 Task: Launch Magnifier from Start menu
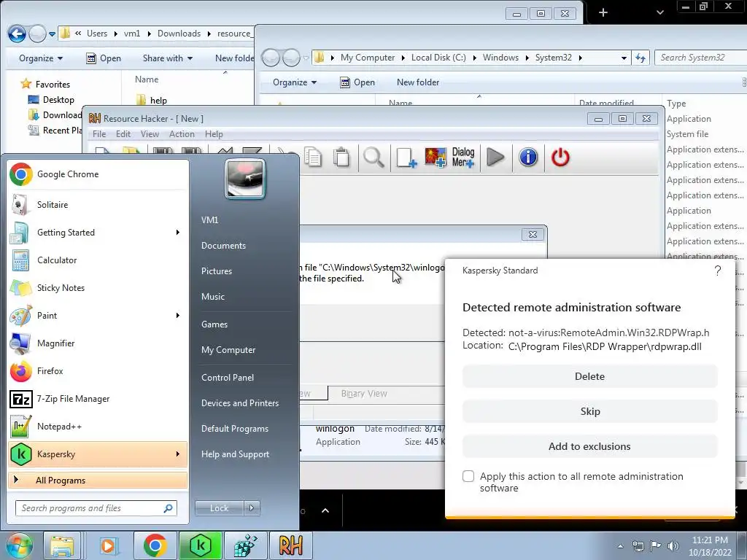click(x=98, y=343)
